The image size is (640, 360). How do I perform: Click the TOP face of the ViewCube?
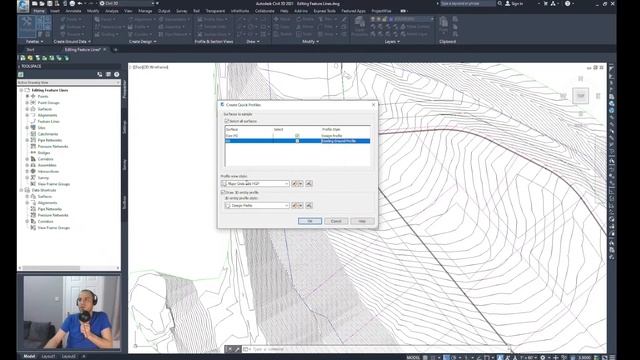[580, 96]
